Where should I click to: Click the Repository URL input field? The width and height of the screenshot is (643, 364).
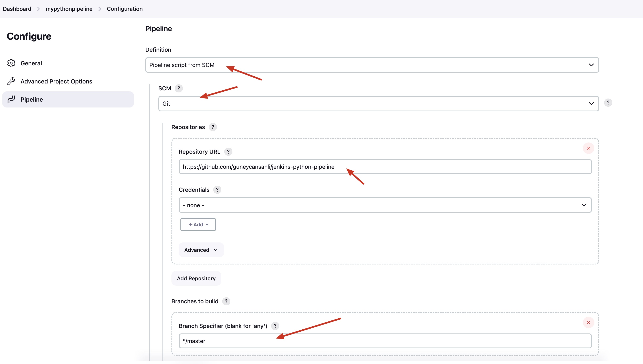pyautogui.click(x=385, y=166)
